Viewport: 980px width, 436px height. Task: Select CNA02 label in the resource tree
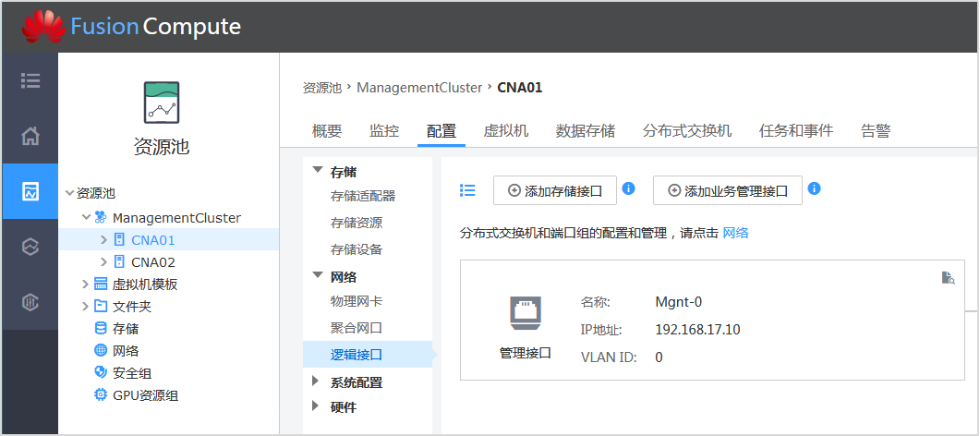153,262
